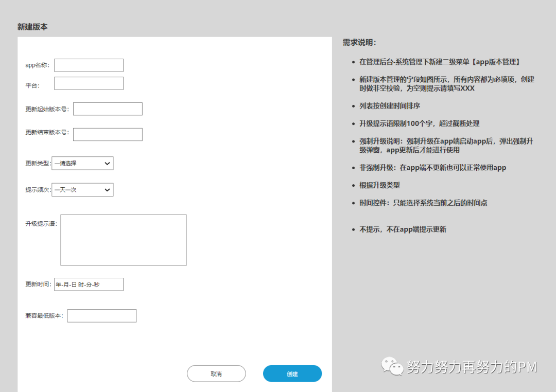Click the 取消 button
The height and width of the screenshot is (392, 556).
[216, 373]
